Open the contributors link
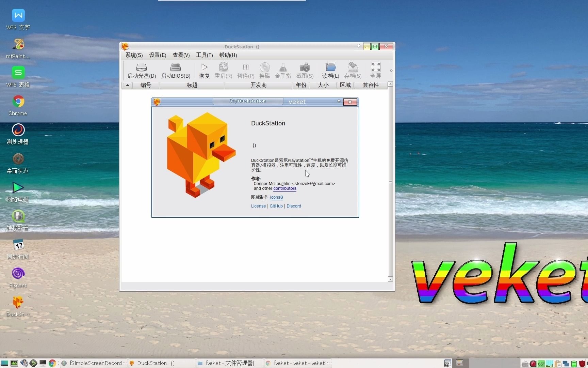 [285, 188]
